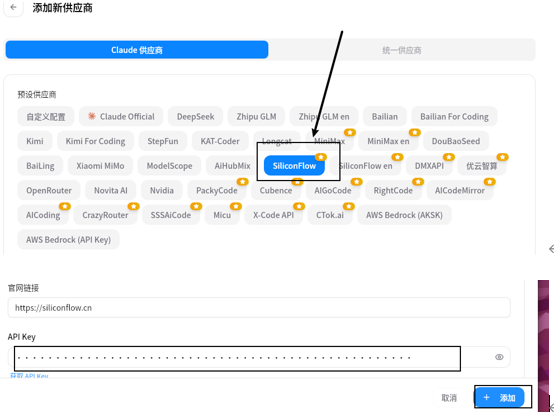The image size is (554, 412).
Task: Switch to 统一供应商 tab
Action: pyautogui.click(x=402, y=50)
